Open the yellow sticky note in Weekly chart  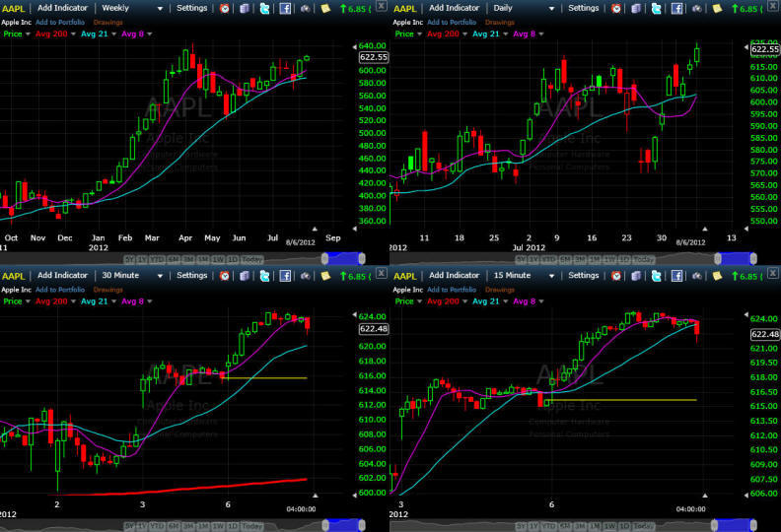325,9
